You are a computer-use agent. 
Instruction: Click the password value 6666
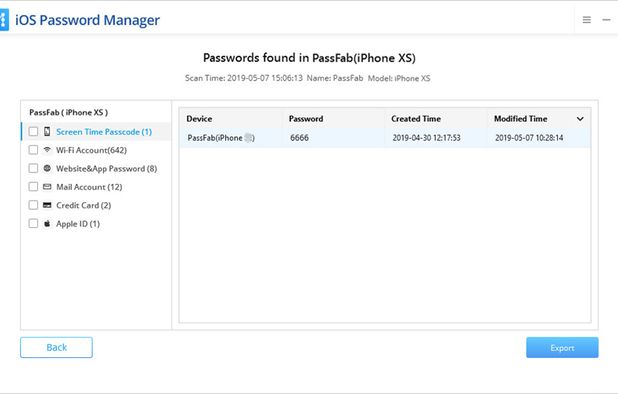tap(300, 138)
